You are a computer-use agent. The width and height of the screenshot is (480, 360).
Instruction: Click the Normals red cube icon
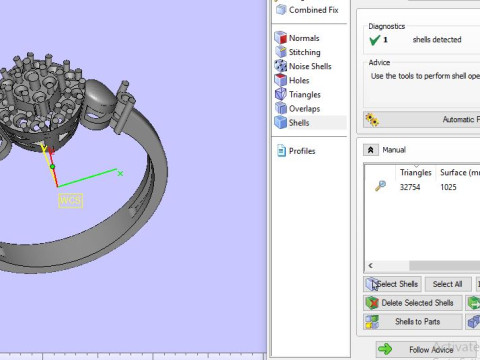[x=281, y=38]
